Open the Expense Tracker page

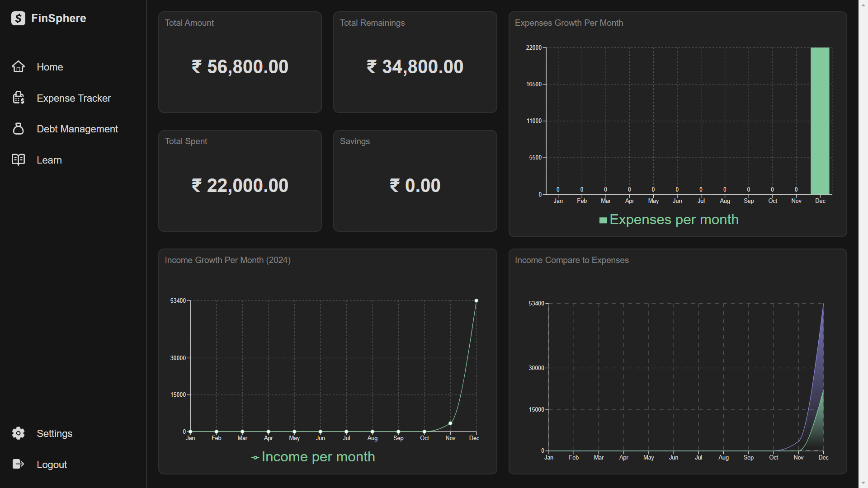click(74, 98)
